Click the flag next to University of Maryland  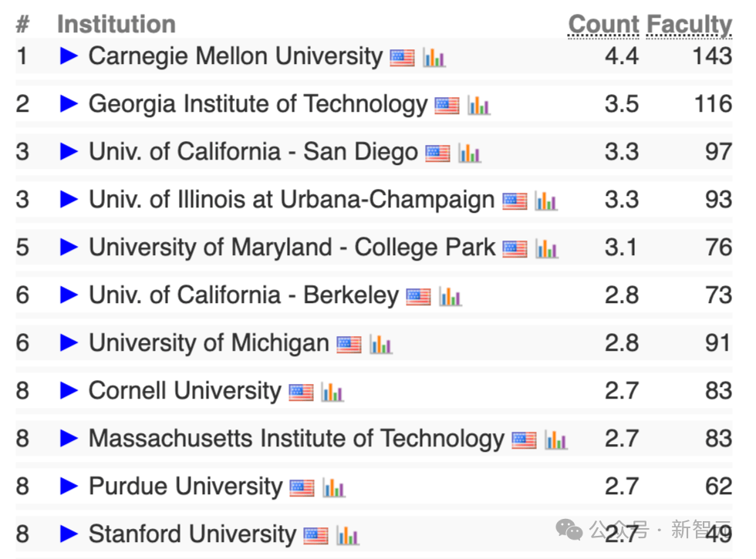[515, 249]
